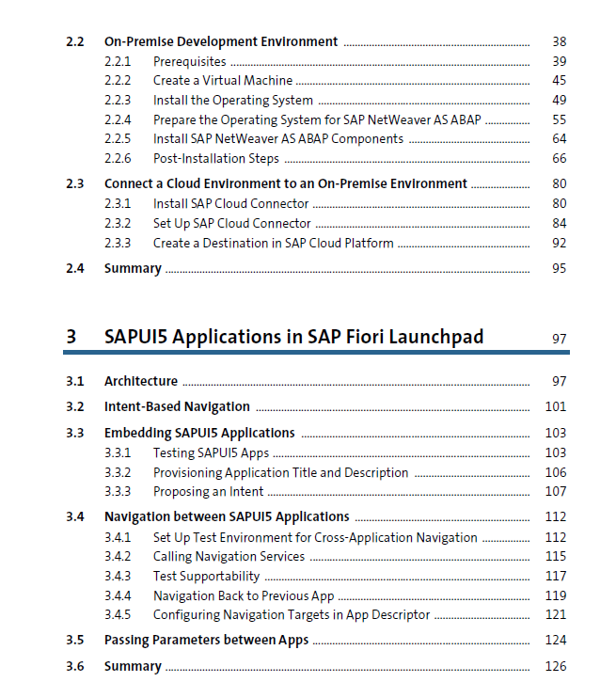Open Passing Parameters between Apps section
The image size is (616, 682).
click(x=207, y=641)
